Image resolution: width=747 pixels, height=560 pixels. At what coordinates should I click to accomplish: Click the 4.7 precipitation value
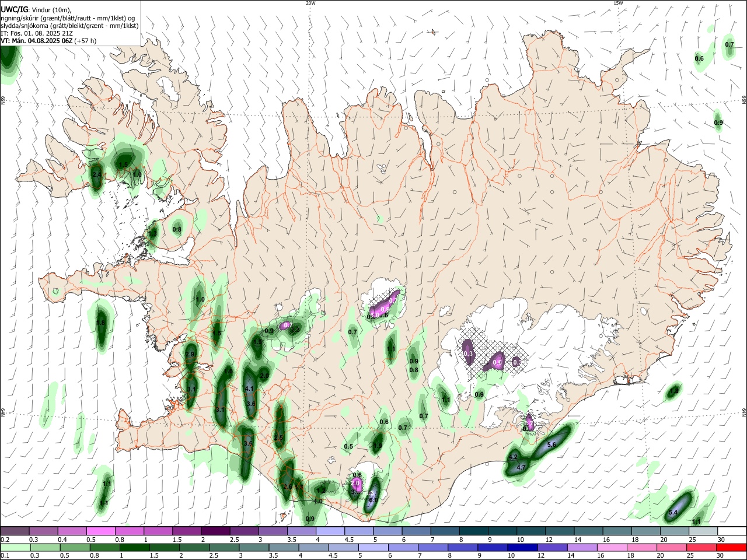(x=522, y=467)
